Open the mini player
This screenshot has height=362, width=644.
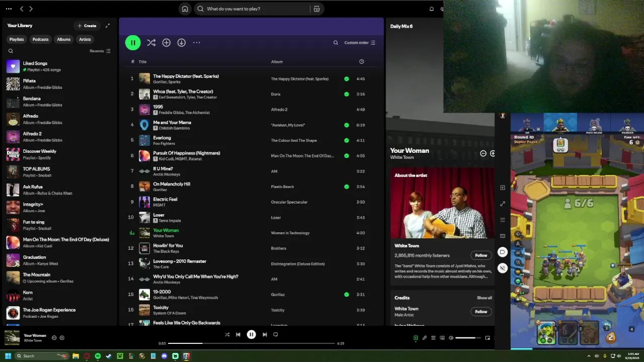(x=487, y=338)
